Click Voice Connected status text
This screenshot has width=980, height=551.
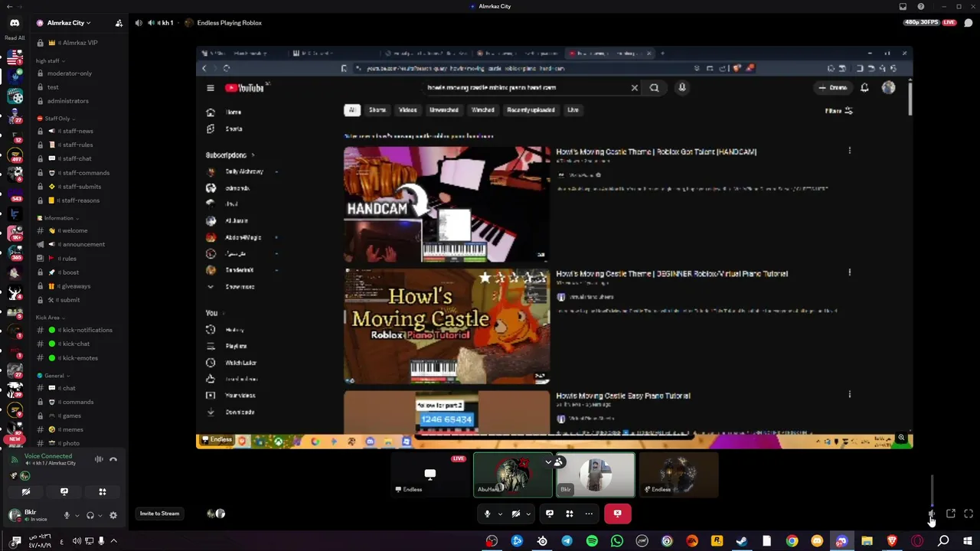[x=48, y=456]
